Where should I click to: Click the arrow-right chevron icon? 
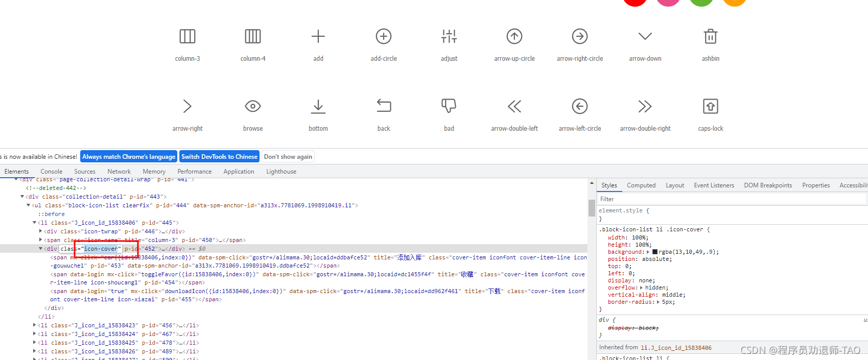187,106
